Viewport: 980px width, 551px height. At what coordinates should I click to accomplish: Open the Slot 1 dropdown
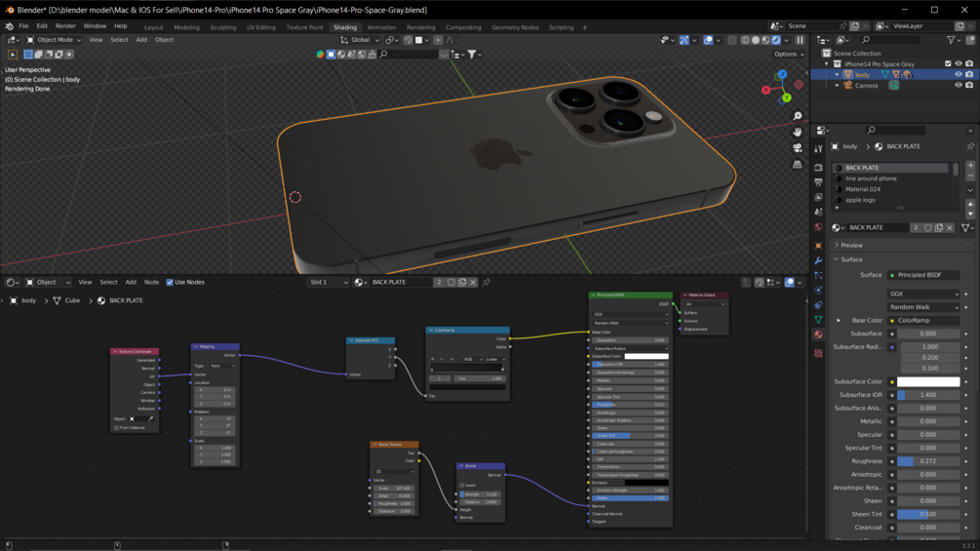[x=328, y=283]
